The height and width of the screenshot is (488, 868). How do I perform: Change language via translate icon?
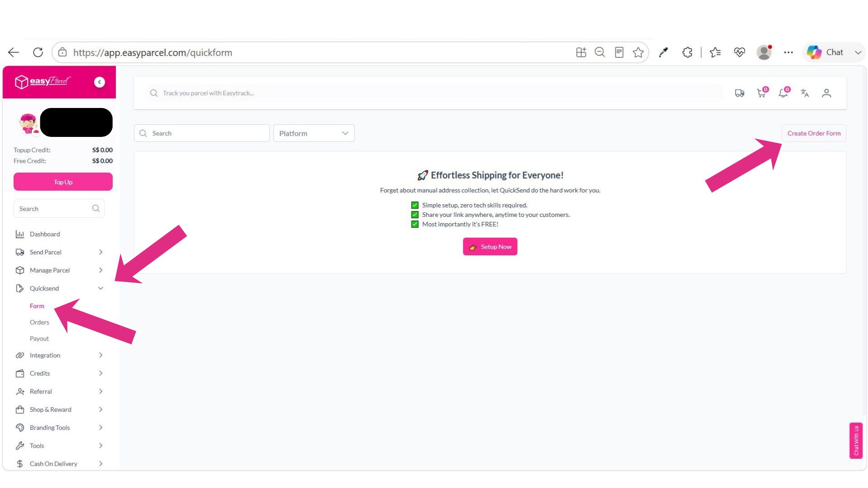click(805, 93)
